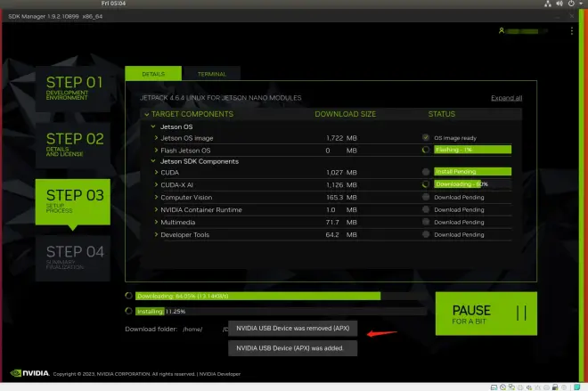Click NVIDIA Container Runtime pending status circle
This screenshot has height=391, width=588.
pyautogui.click(x=425, y=209)
